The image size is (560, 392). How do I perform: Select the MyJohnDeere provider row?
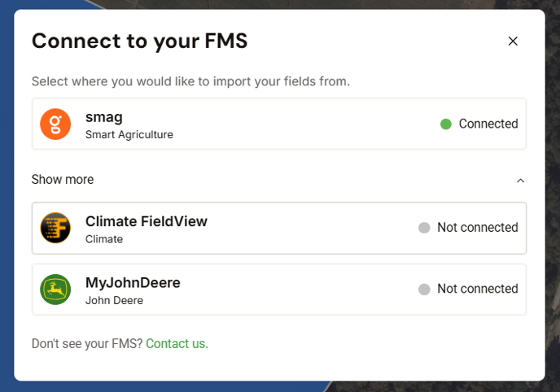point(279,290)
